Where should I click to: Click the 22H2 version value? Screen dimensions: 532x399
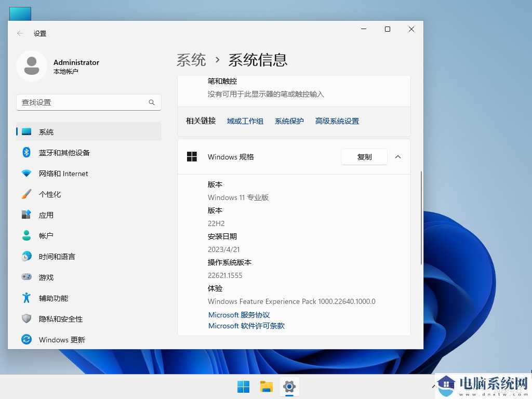coord(216,223)
